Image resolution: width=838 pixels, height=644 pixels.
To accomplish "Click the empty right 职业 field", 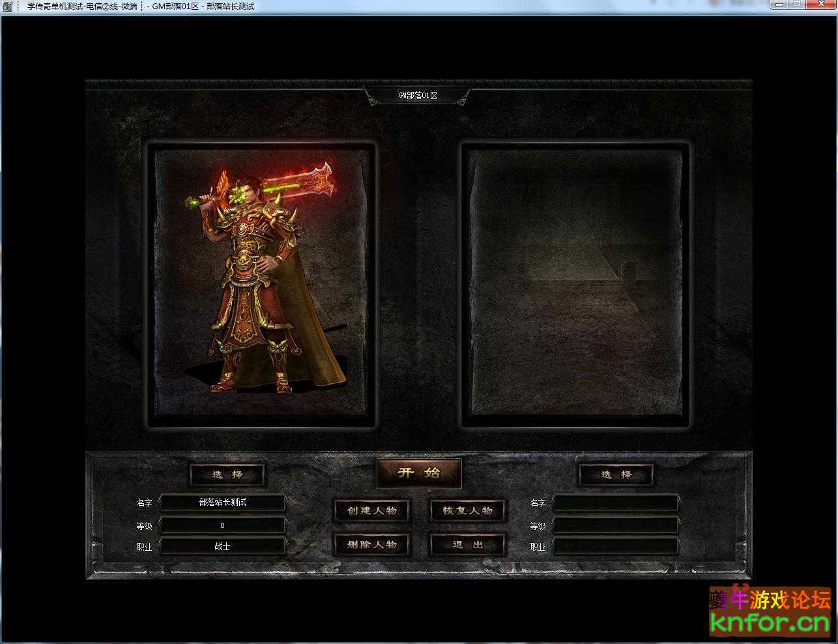I will [616, 546].
